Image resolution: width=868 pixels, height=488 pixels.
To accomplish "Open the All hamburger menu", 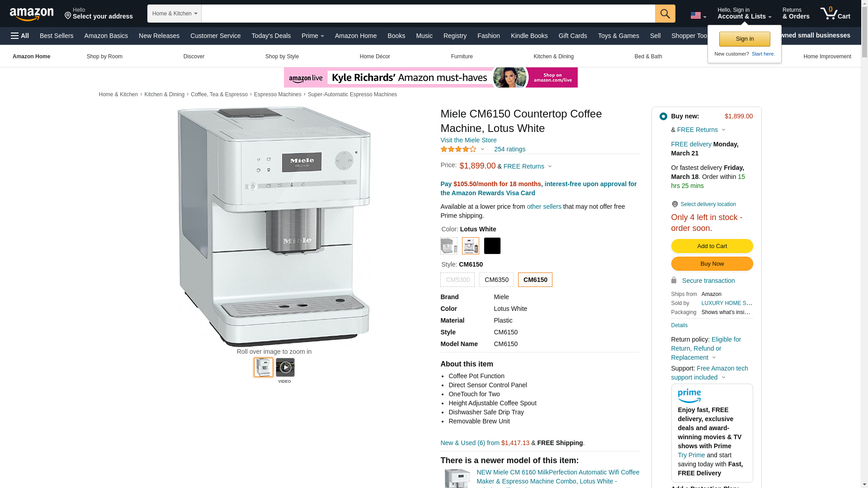I will (20, 36).
